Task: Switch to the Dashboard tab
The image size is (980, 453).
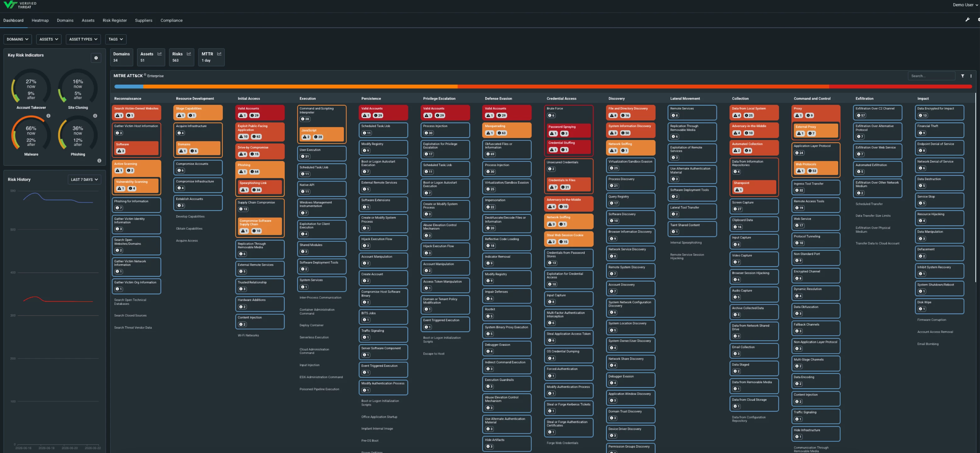Action: (x=13, y=20)
